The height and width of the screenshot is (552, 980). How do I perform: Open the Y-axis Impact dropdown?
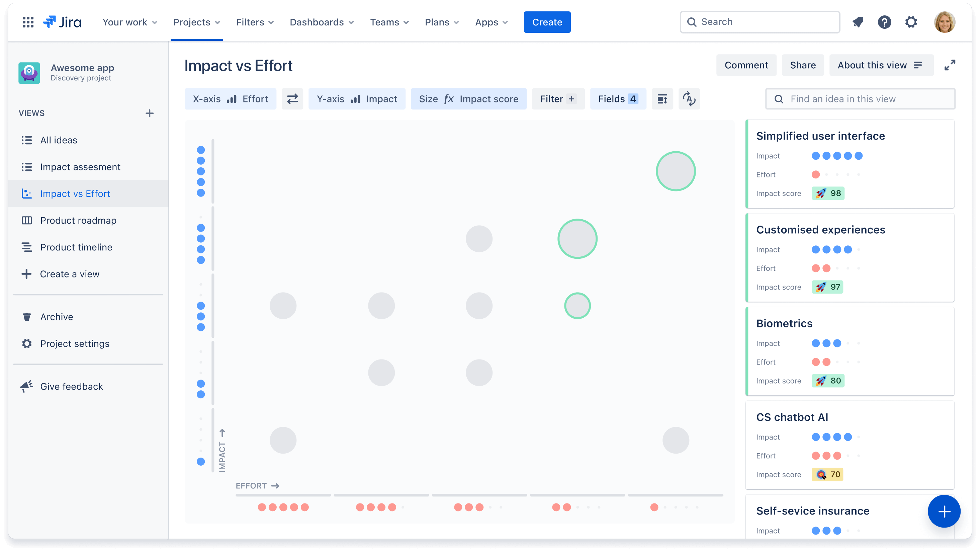357,99
